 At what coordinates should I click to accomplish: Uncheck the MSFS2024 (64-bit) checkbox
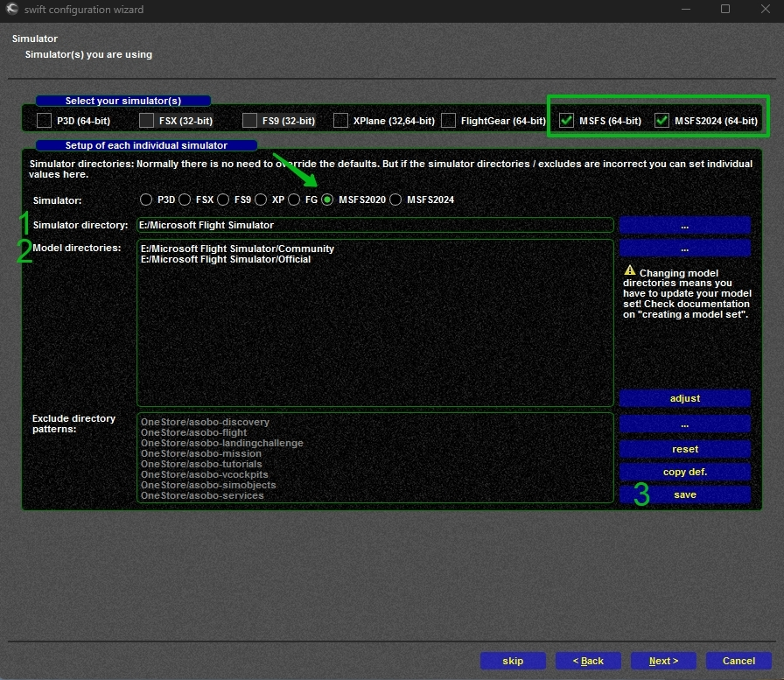coord(661,121)
